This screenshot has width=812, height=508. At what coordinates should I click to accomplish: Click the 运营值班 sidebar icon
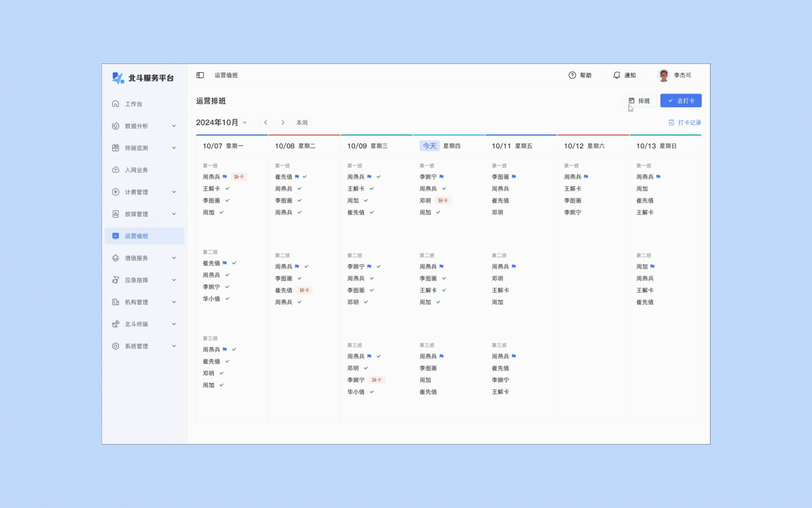tap(115, 236)
